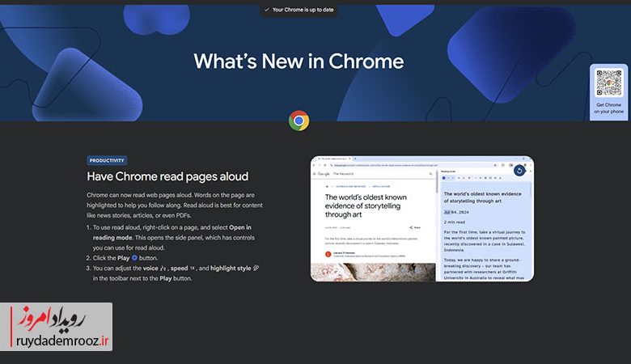Click the '2 min read' text in the reading panel
This screenshot has height=364, width=631.
[x=455, y=222]
